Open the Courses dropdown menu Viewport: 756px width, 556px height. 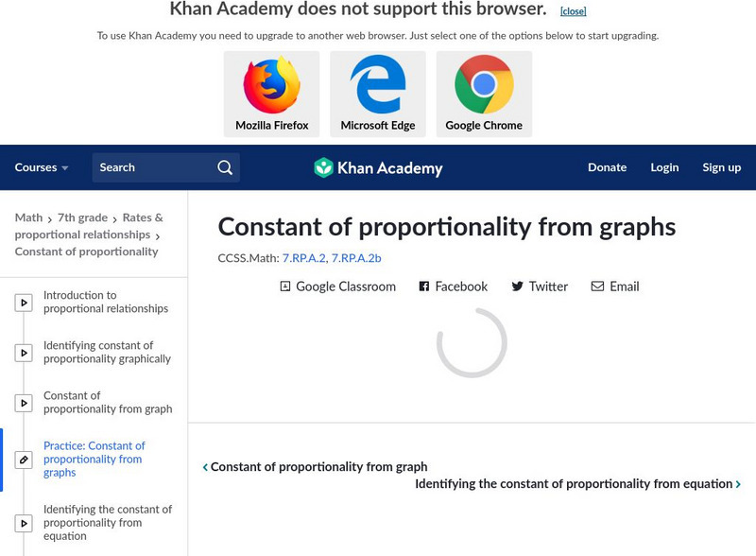(42, 167)
